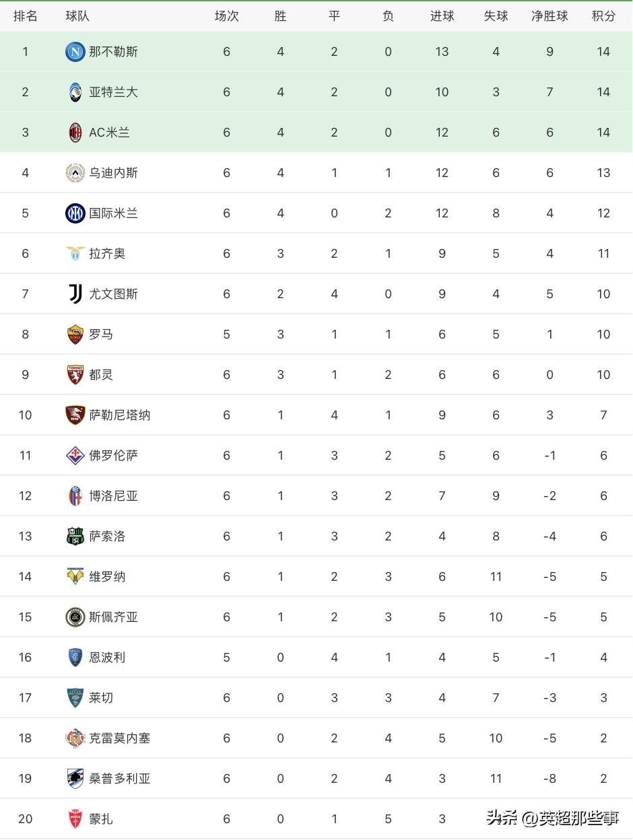The height and width of the screenshot is (840, 633).
Task: Click the Atalanta club logo
Action: [75, 92]
